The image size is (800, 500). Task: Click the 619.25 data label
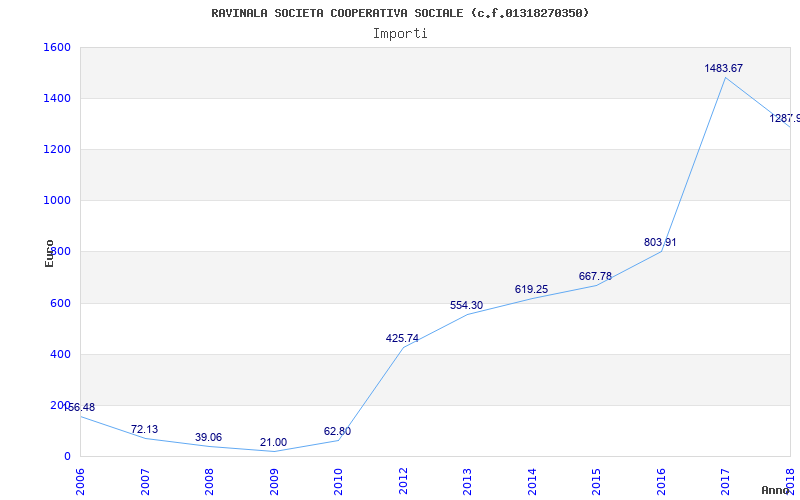531,289
